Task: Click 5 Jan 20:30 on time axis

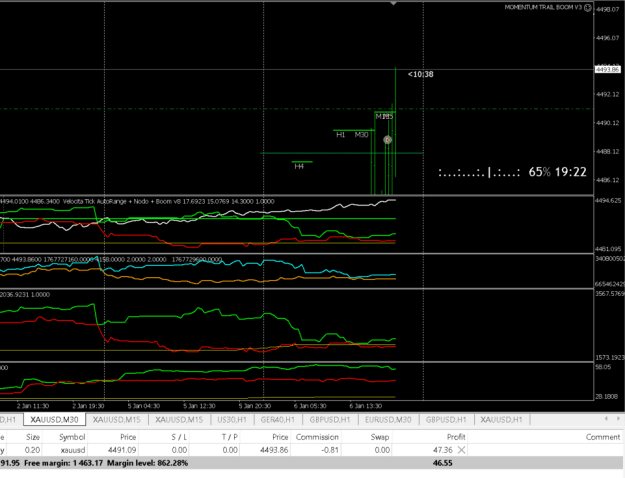Action: pyautogui.click(x=255, y=406)
